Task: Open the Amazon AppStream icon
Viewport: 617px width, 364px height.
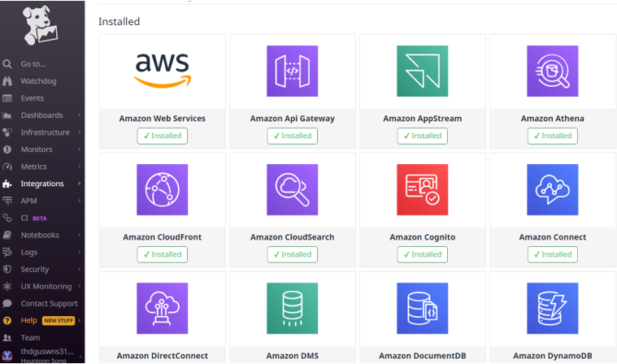Action: [x=422, y=71]
